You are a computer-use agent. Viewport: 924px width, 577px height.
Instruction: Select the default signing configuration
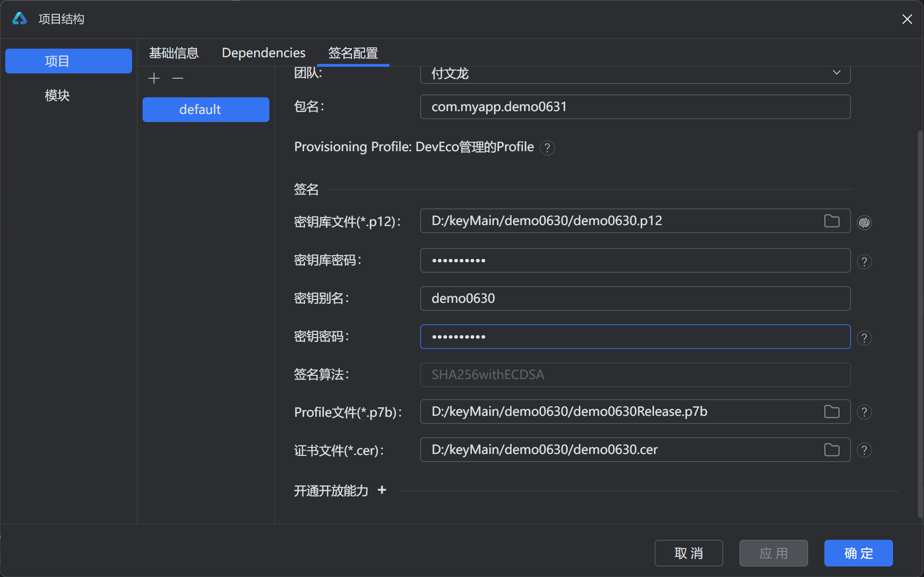(x=206, y=110)
